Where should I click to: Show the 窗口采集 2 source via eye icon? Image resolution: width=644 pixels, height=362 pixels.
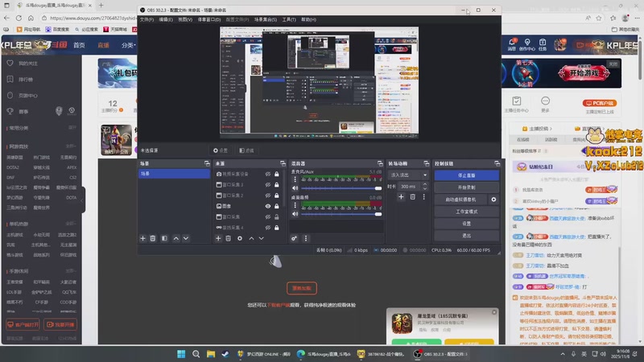[268, 195]
